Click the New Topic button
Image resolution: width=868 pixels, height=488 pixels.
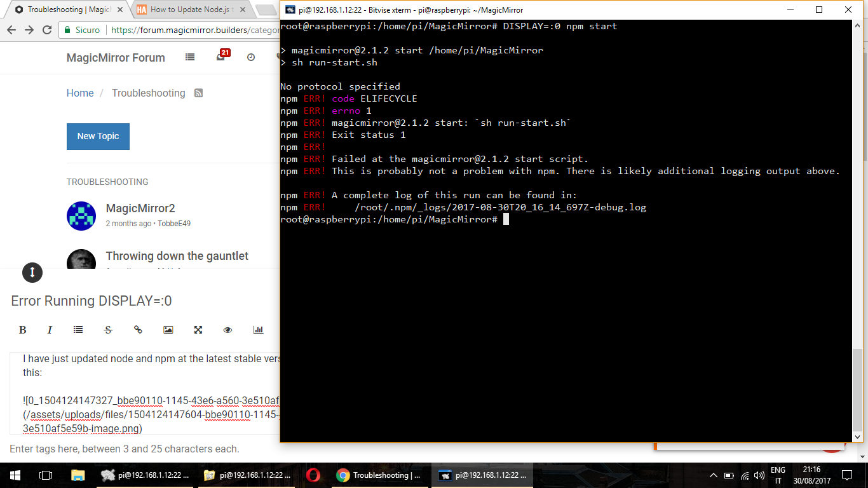(x=98, y=137)
